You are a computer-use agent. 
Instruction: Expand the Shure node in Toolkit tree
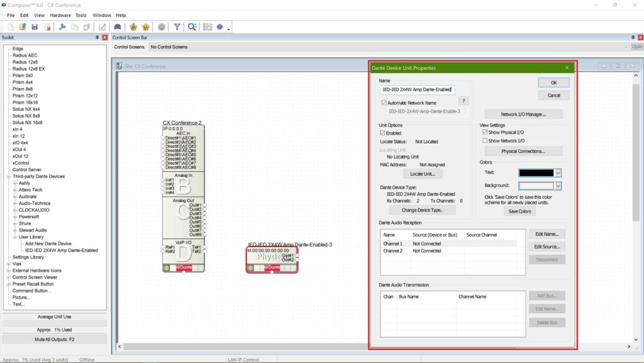(x=15, y=223)
